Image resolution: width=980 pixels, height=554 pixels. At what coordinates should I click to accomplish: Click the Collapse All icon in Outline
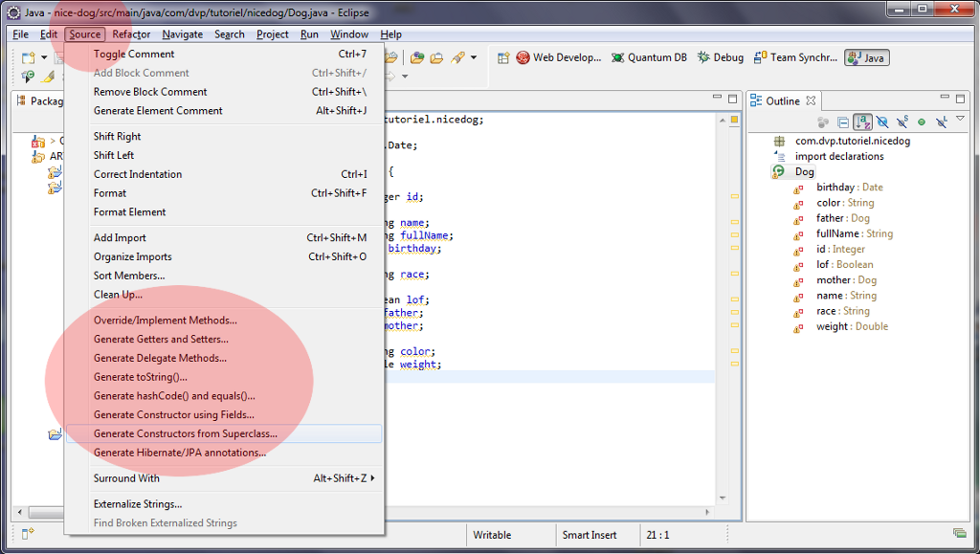pos(842,122)
